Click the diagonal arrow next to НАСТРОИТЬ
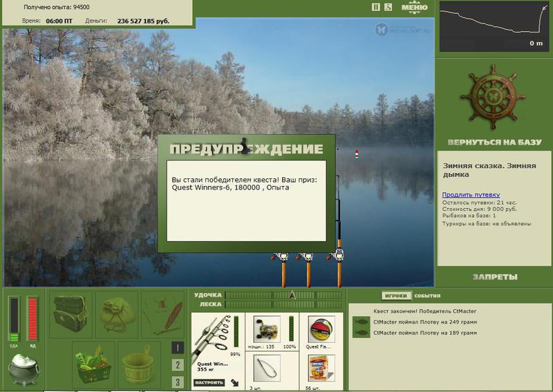The image size is (553, 392). click(x=234, y=382)
